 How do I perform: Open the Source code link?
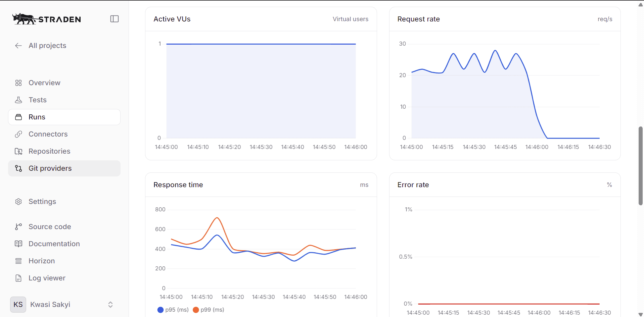(64, 227)
